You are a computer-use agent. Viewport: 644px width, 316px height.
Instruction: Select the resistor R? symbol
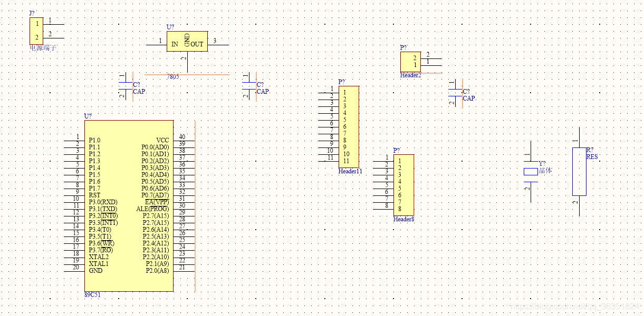click(579, 171)
